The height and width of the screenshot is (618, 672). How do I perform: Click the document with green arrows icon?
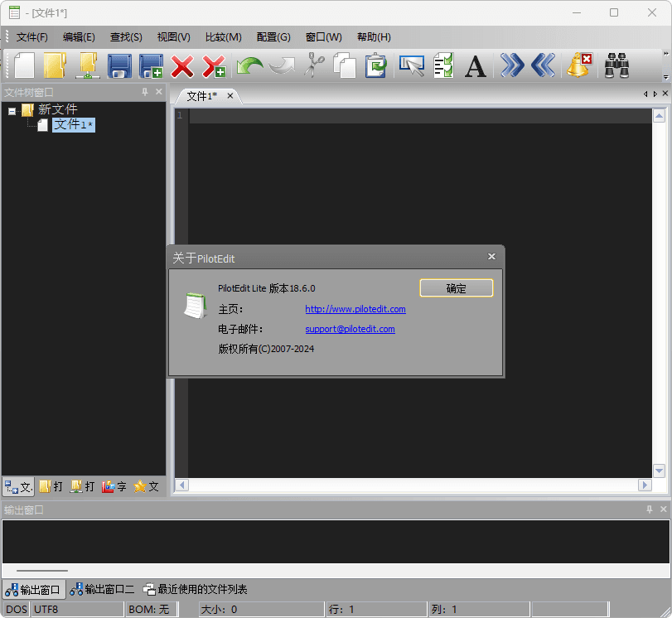coord(443,65)
